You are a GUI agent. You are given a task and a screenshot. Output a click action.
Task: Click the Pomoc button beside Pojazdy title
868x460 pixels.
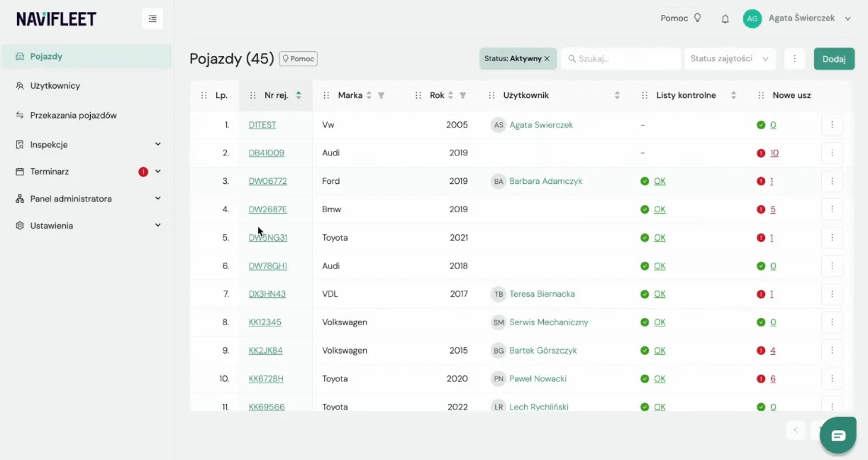[x=298, y=59]
